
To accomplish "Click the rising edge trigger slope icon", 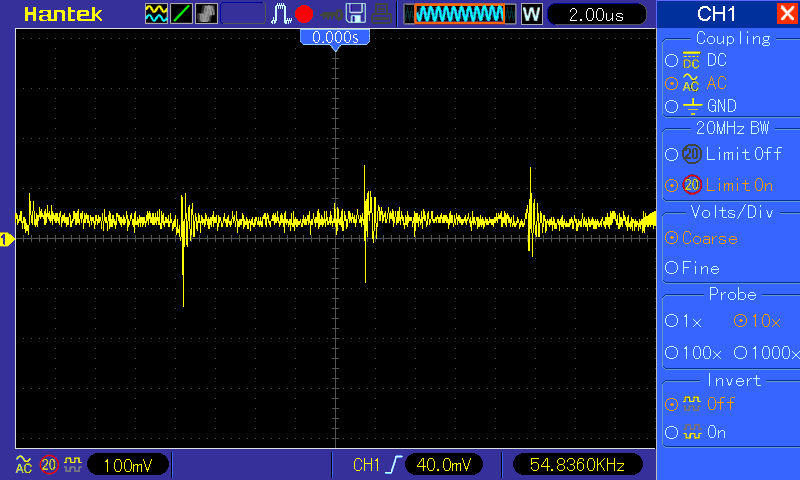I will [x=393, y=465].
